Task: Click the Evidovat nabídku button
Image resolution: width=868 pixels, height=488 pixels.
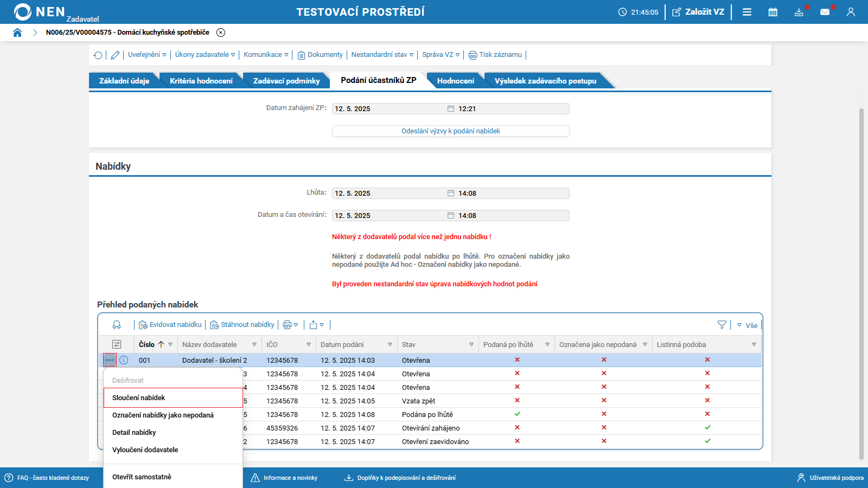Action: [170, 325]
